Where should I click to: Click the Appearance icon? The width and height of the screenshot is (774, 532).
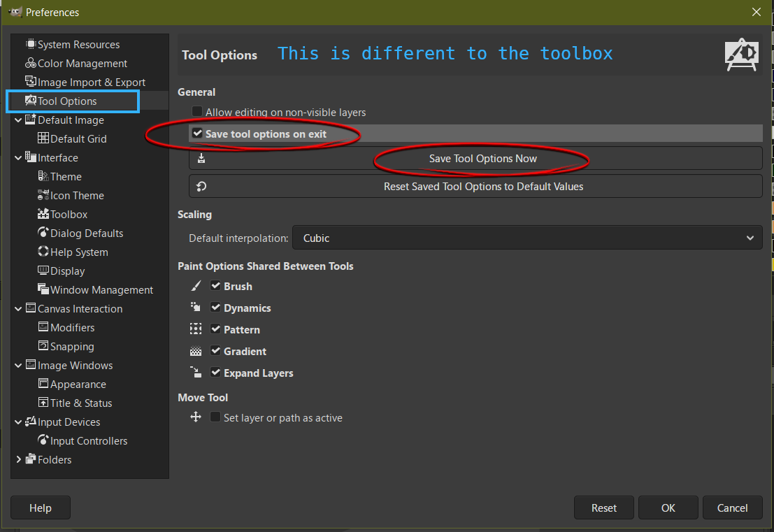pyautogui.click(x=43, y=384)
